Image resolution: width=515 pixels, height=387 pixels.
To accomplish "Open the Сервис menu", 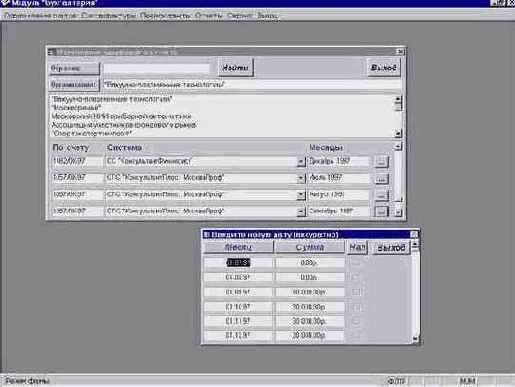I will (x=240, y=16).
